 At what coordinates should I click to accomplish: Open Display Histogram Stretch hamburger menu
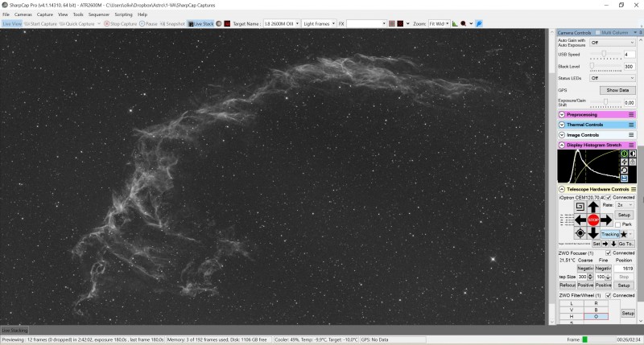coord(631,146)
